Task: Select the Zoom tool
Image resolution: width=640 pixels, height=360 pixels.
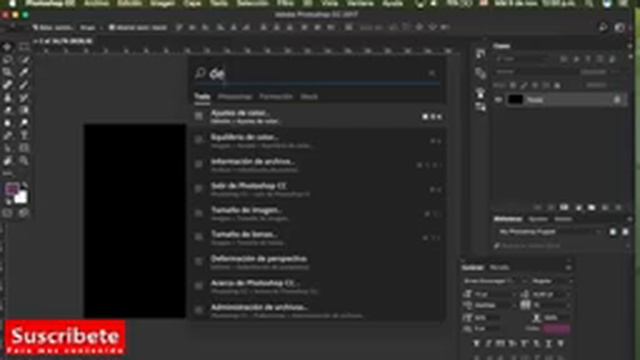Action: point(24,161)
